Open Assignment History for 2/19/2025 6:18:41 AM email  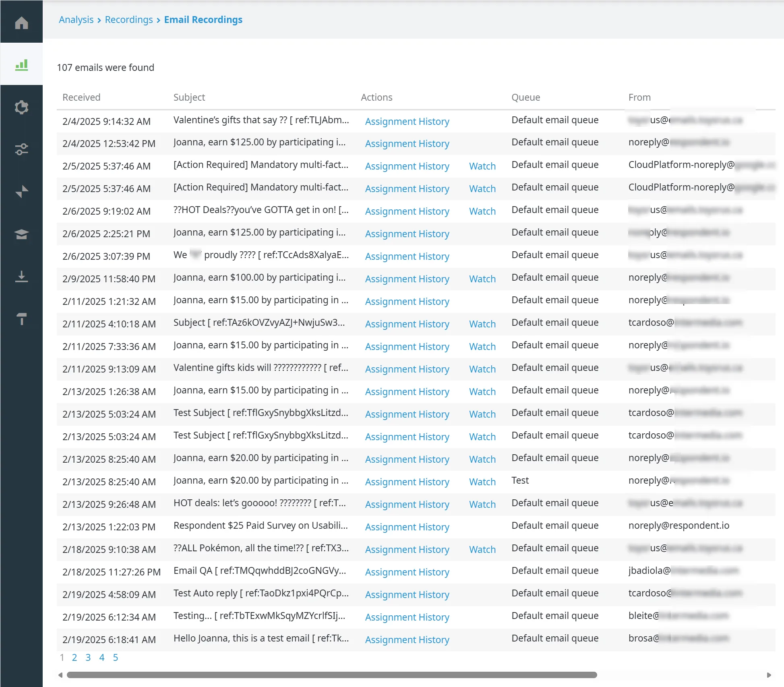pos(407,639)
